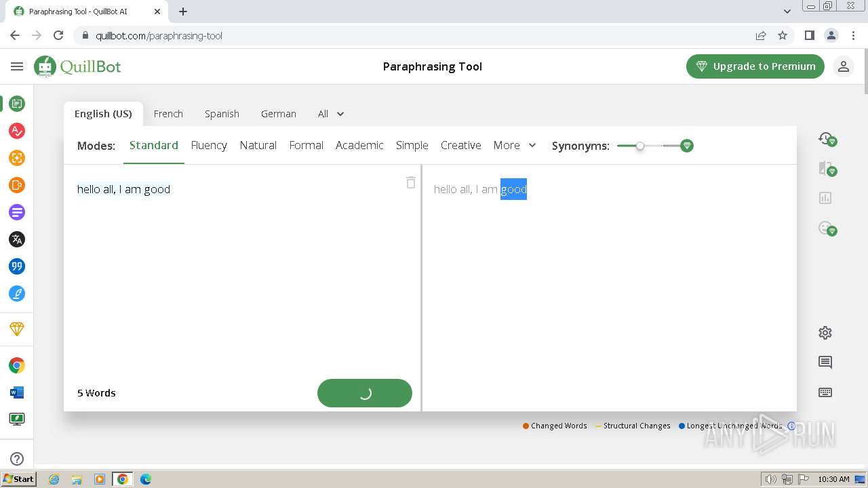Click the Synonyms slider handle
868x488 pixels.
click(x=640, y=146)
